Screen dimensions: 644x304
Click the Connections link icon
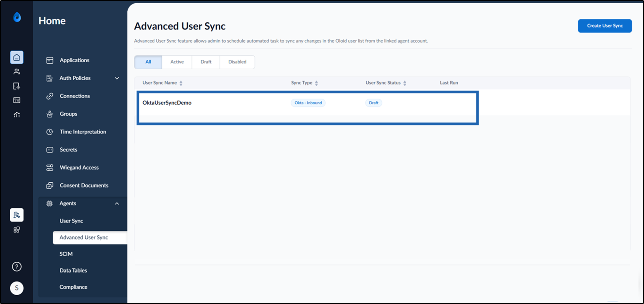pos(50,96)
